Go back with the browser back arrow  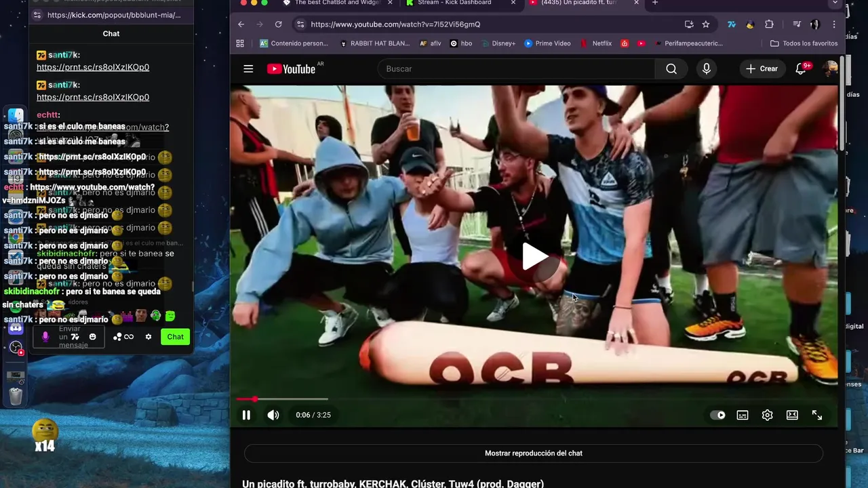[241, 24]
